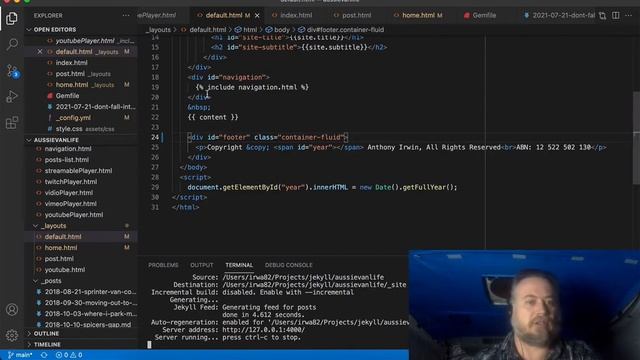The height and width of the screenshot is (360, 640).
Task: Click the editor vertical scrollbar
Action: (636, 138)
